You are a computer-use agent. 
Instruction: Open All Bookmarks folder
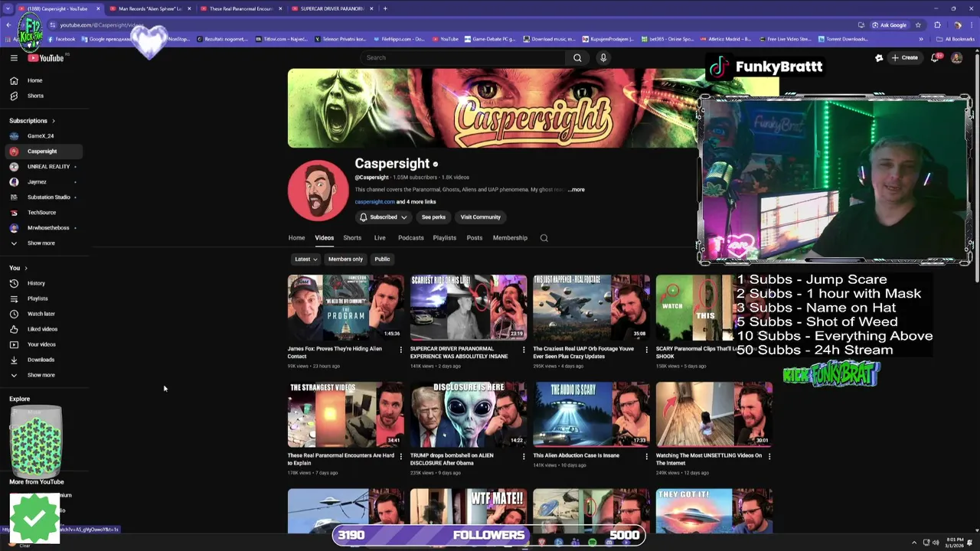click(957, 39)
